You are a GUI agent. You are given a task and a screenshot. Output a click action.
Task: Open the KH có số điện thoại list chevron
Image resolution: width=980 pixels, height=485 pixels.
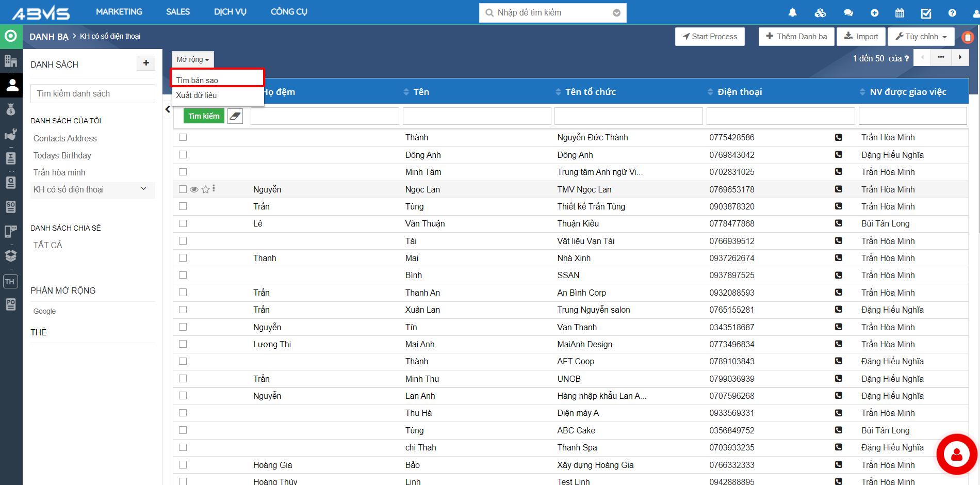tap(144, 189)
